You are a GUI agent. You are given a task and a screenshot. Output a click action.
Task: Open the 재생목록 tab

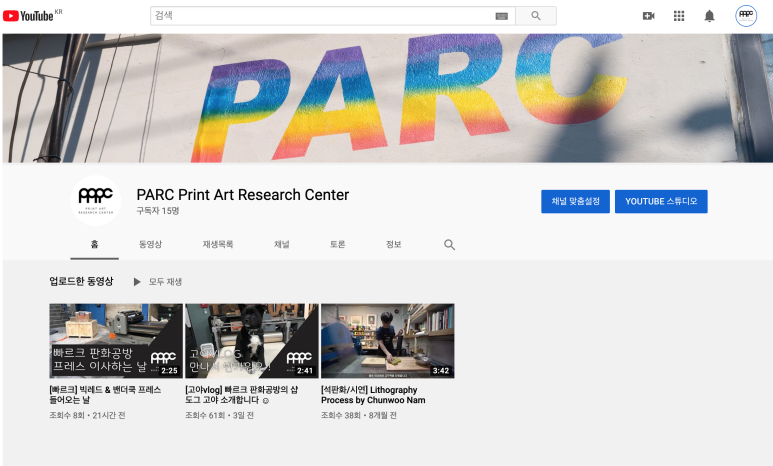[x=217, y=244]
